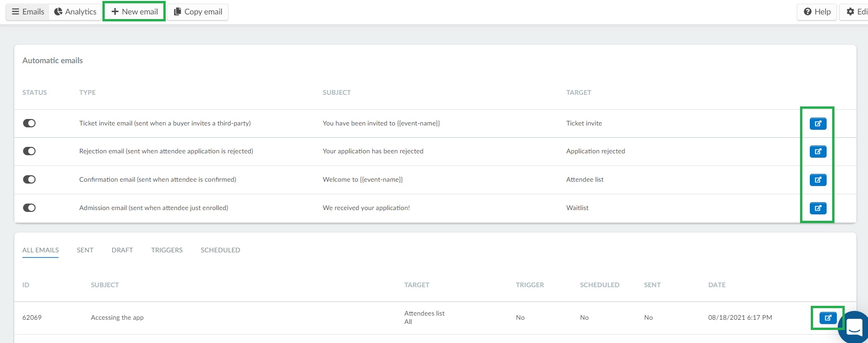868x343 pixels.
Task: Open the chat support bubble
Action: click(854, 328)
